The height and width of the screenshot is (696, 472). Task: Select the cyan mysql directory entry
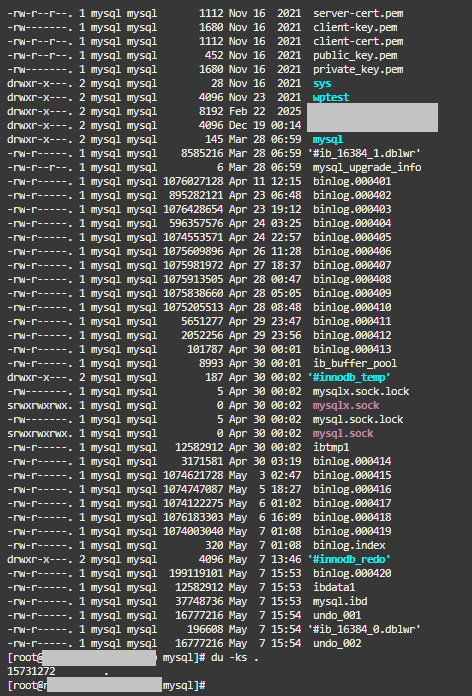[328, 139]
